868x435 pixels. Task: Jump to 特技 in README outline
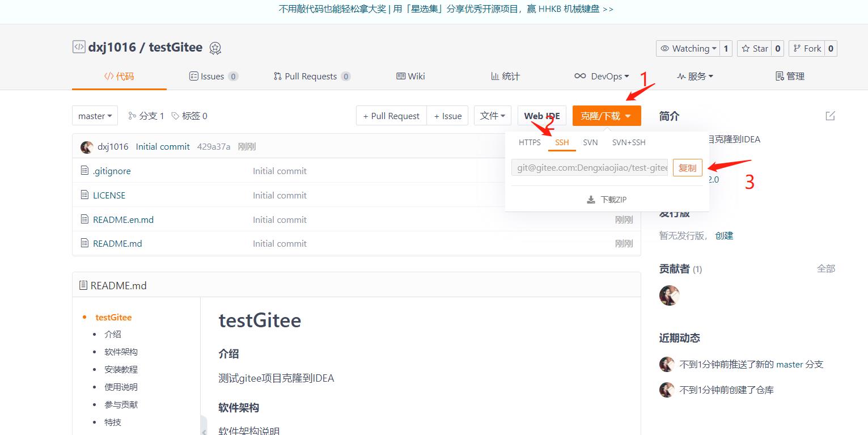tap(113, 422)
